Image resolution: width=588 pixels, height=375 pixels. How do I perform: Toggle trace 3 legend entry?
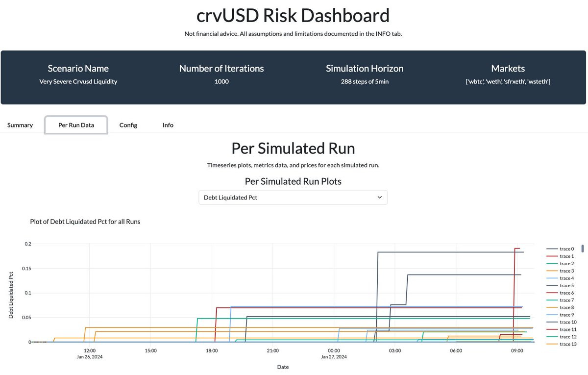(560, 271)
